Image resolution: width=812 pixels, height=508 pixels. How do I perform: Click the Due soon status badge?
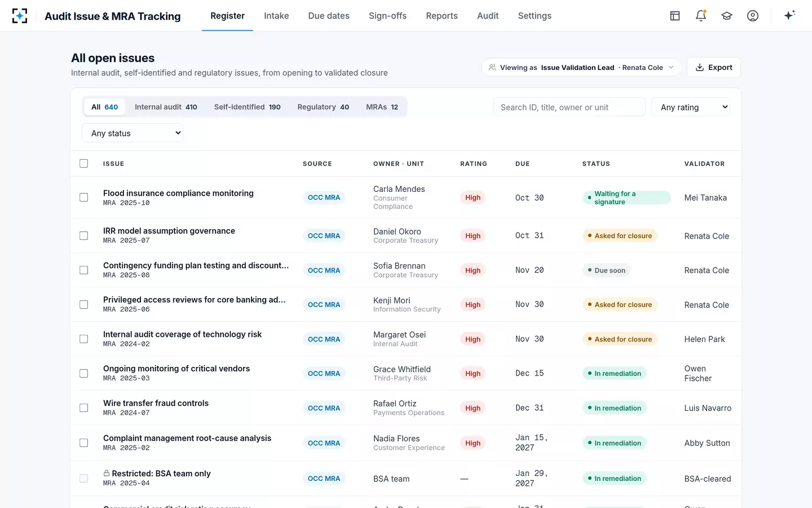[606, 270]
